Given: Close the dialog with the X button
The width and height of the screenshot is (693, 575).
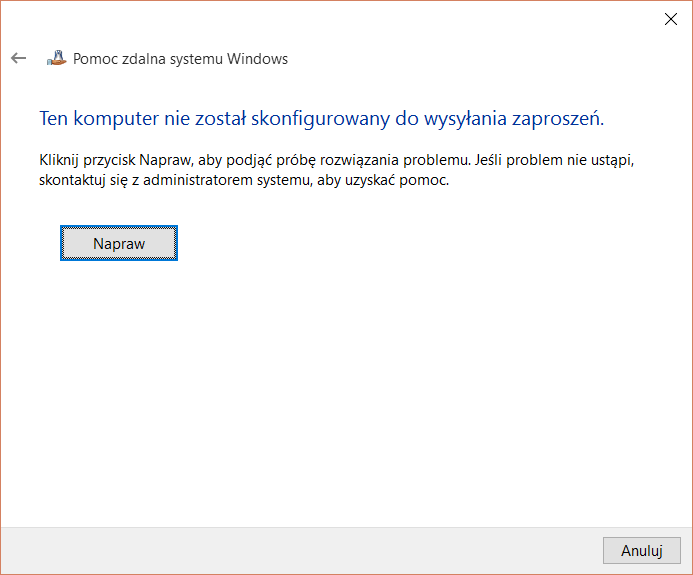Looking at the screenshot, I should coord(670,18).
